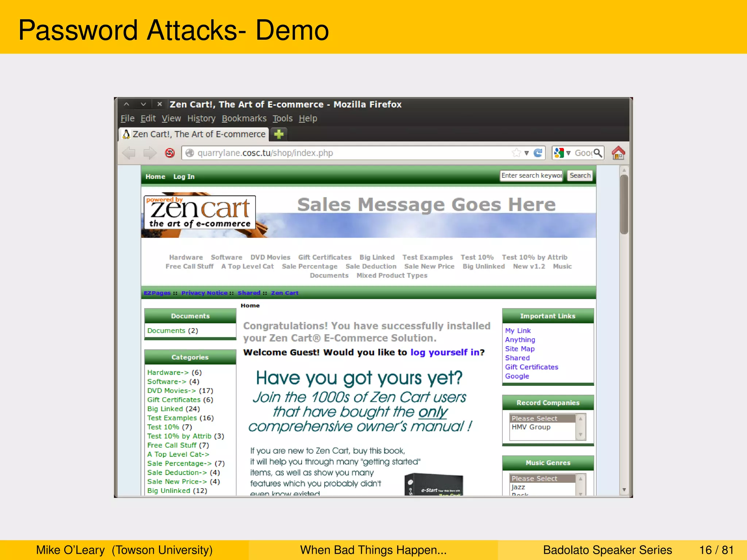Select Please Select in Music Genres list
This screenshot has width=747, height=560.
(x=542, y=478)
